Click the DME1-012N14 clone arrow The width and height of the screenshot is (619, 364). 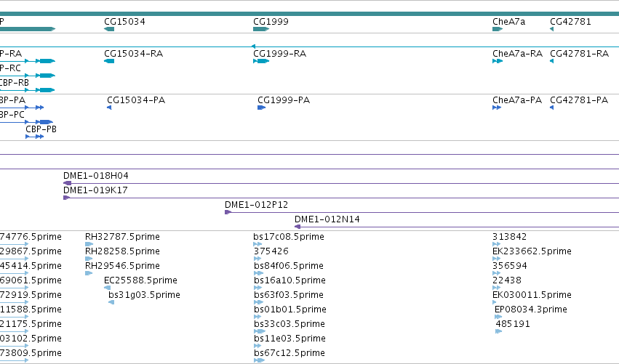[297, 227]
